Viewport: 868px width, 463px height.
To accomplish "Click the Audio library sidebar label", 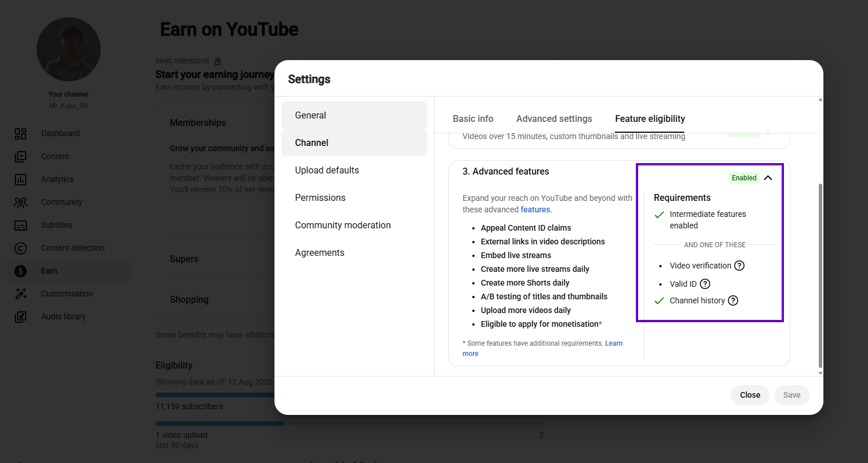I will tap(63, 316).
